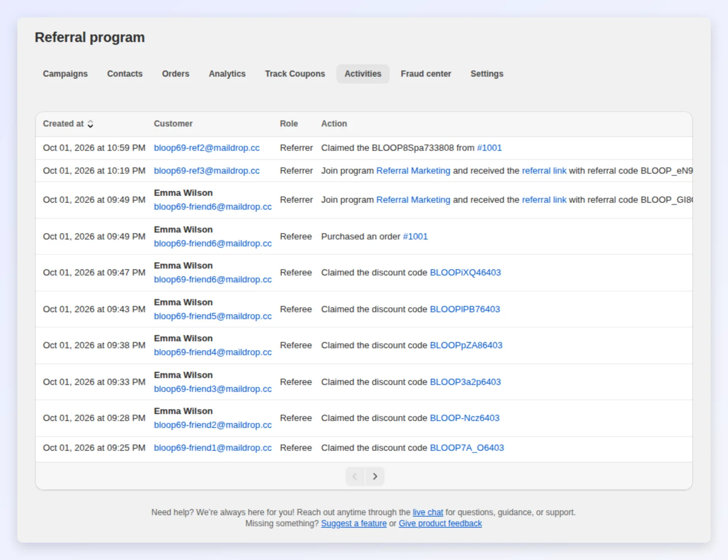Click the previous page chevron under the table
The width and height of the screenshot is (728, 560).
point(355,476)
